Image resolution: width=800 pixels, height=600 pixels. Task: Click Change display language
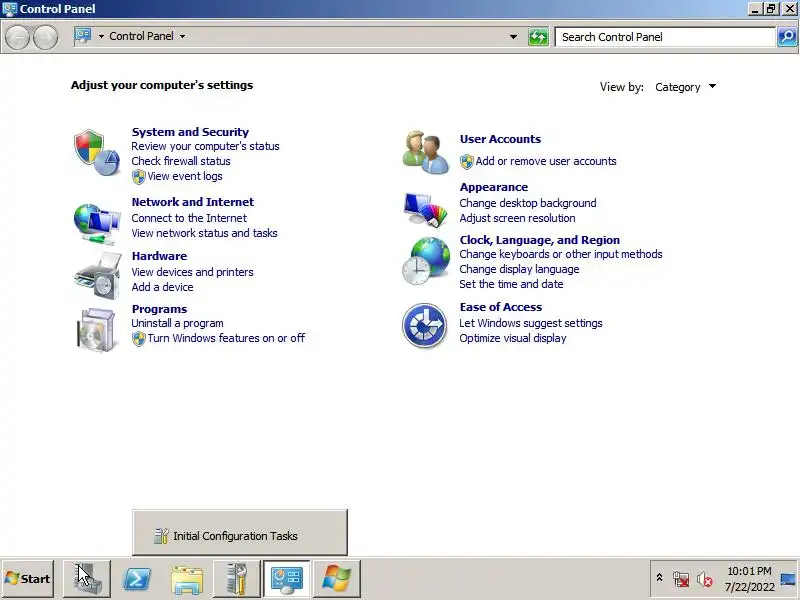(519, 269)
